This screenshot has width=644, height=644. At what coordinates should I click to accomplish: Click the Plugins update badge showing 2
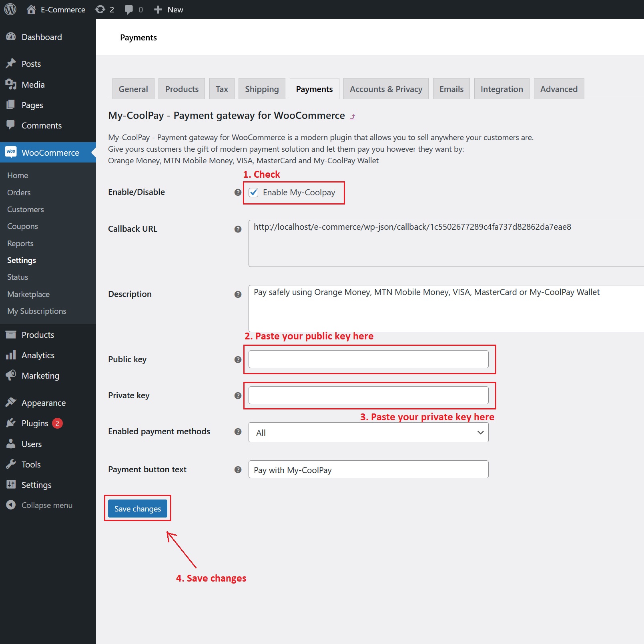pos(57,423)
